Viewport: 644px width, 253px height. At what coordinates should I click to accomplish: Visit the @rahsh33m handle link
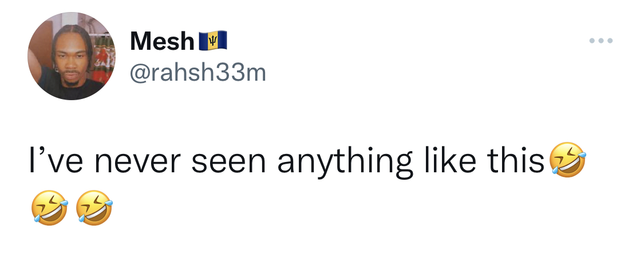198,73
